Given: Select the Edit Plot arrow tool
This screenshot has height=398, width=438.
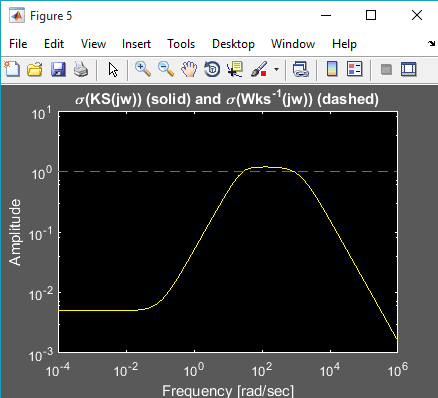Looking at the screenshot, I should (113, 70).
